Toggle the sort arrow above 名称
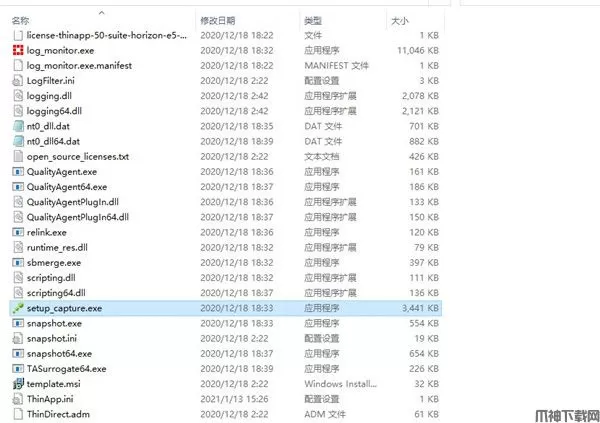This screenshot has height=423, width=600. (101, 13)
